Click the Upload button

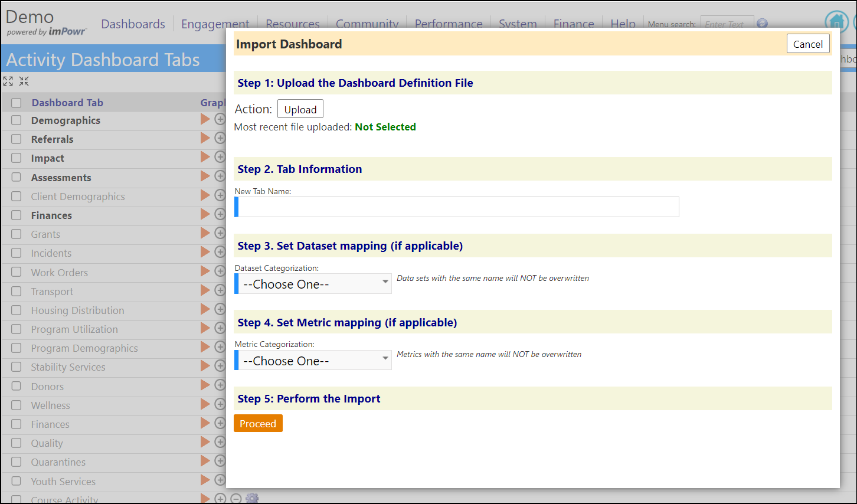300,109
